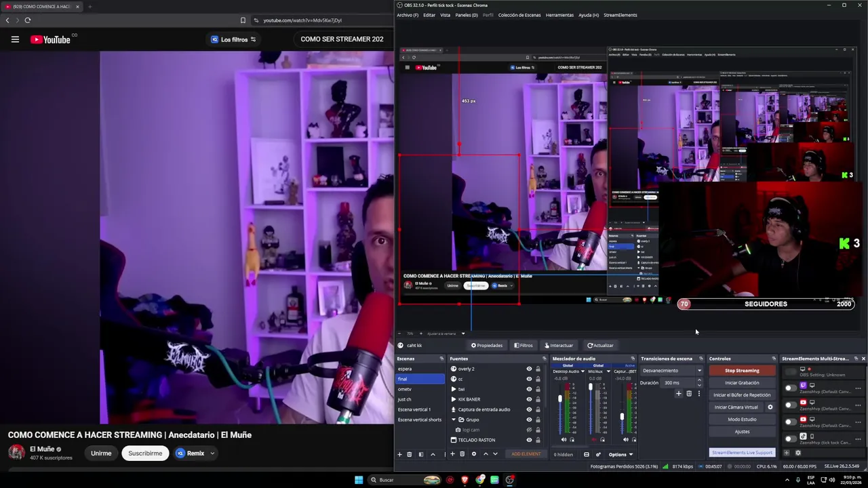
Task: Open YouTube hamburger guide menu
Action: pyautogui.click(x=15, y=39)
